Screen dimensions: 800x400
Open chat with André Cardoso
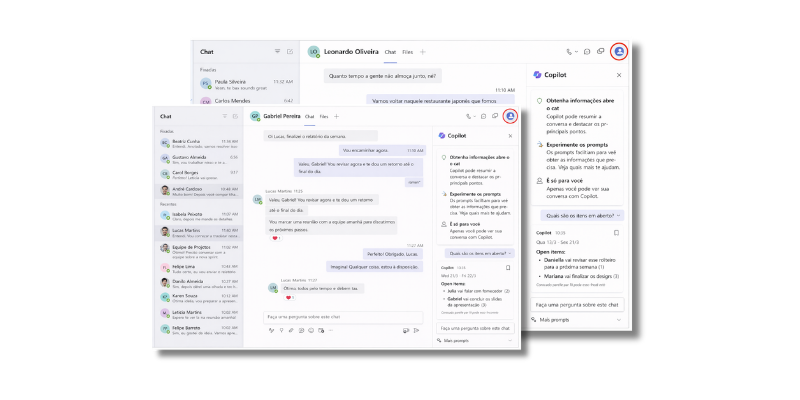click(x=199, y=191)
